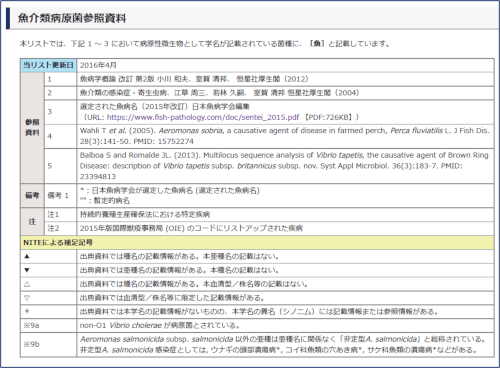
Task: Click the △ description 本血清型／株名等の記載はない
Action: coord(256,284)
